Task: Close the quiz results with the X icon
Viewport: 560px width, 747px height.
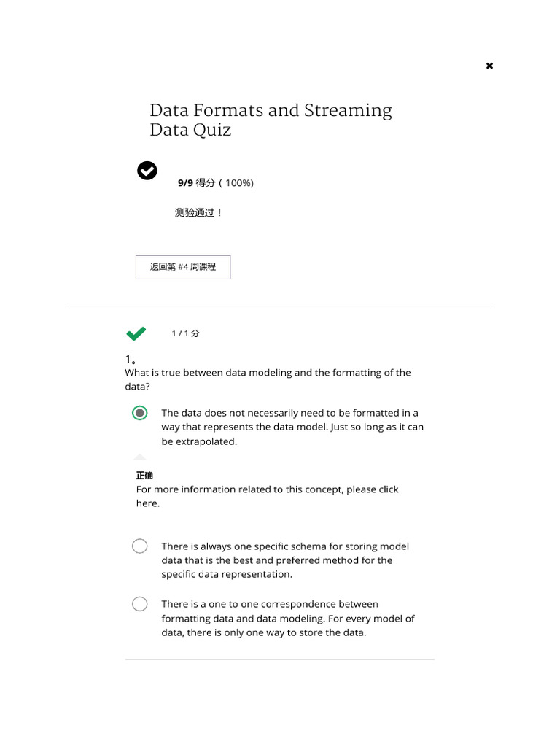Action: tap(489, 66)
